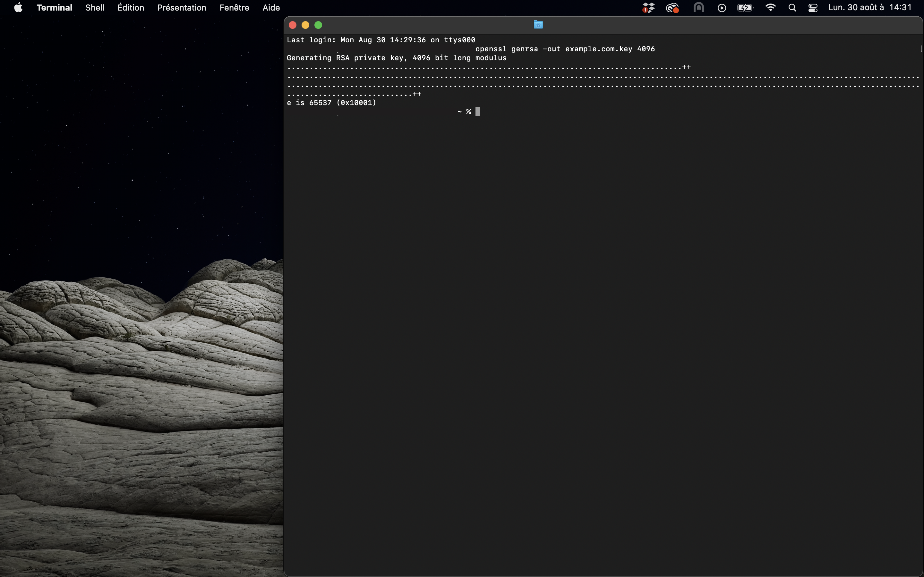This screenshot has width=924, height=577.
Task: Click the terminal prompt cursor block
Action: (x=477, y=112)
